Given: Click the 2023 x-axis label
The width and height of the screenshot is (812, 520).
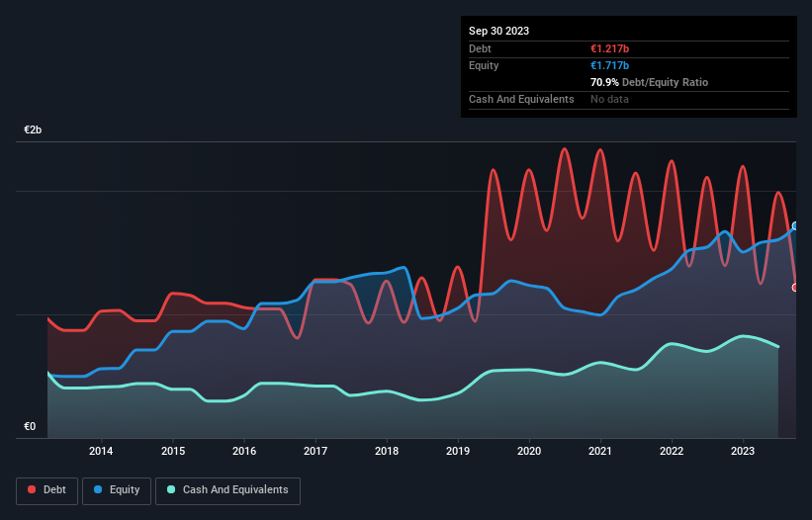Looking at the screenshot, I should (743, 451).
